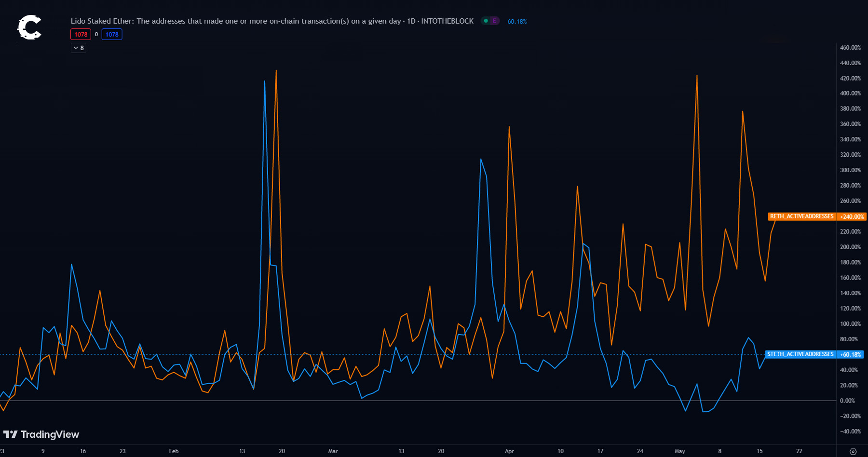Viewport: 868px width, 457px height.
Task: Click the TradingView logo watermark
Action: tap(41, 434)
